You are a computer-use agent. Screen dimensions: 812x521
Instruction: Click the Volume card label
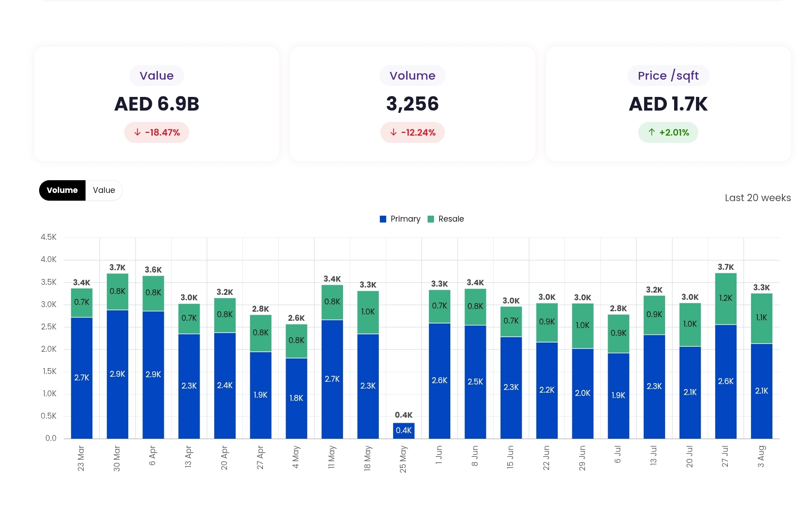412,76
